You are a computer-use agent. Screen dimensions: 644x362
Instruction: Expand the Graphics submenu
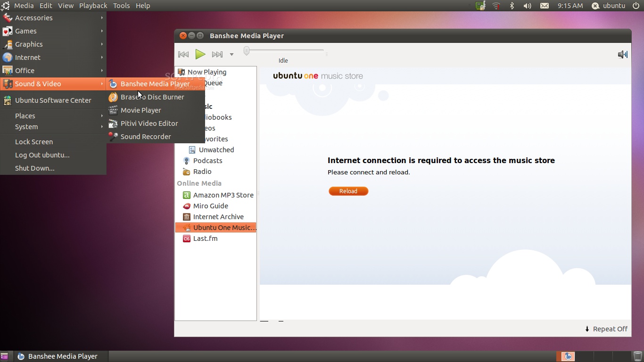(x=53, y=44)
